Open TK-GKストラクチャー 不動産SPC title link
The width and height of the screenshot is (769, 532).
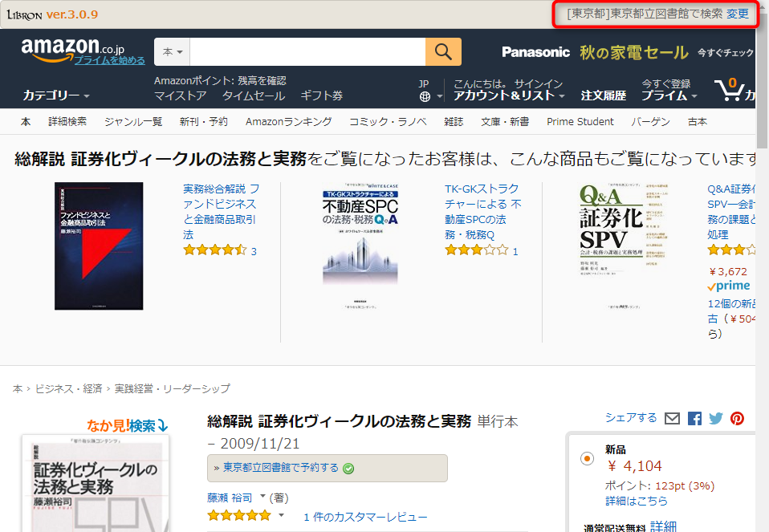pyautogui.click(x=483, y=212)
